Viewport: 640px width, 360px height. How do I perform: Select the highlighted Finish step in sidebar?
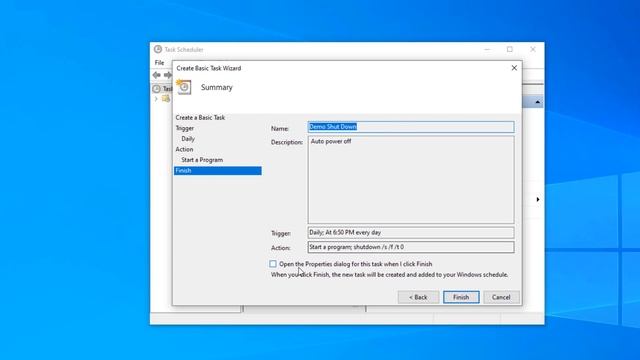coord(218,171)
